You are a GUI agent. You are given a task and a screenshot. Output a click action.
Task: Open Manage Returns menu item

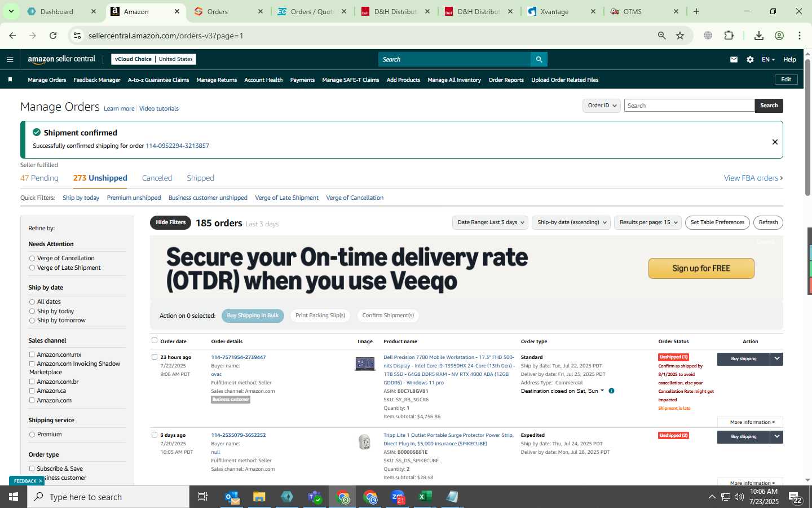coord(217,80)
